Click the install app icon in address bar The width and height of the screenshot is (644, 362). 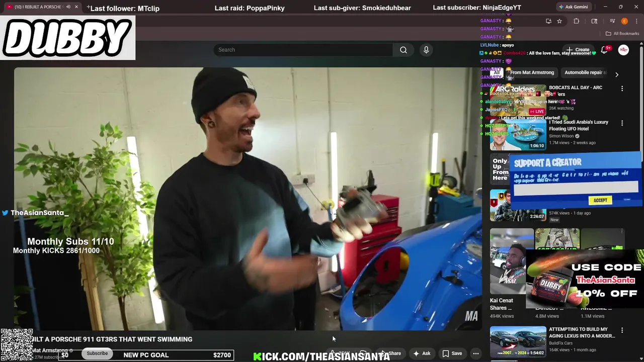click(x=548, y=21)
